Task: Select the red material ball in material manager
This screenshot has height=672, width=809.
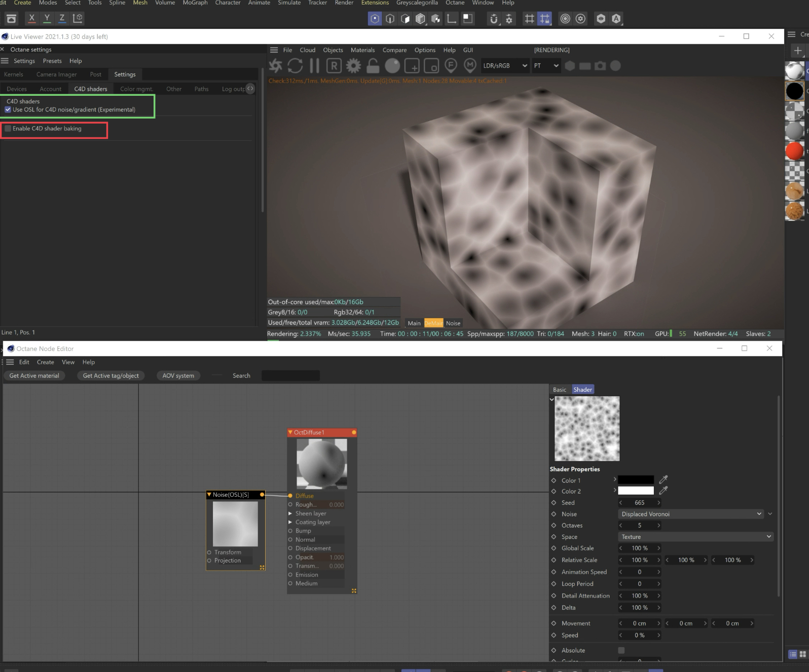Action: pos(794,151)
